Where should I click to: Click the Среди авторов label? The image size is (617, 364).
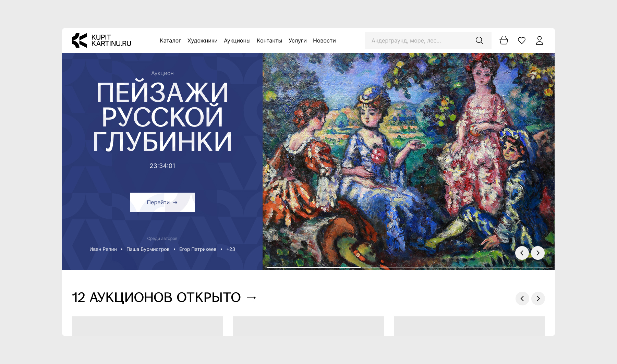162,239
